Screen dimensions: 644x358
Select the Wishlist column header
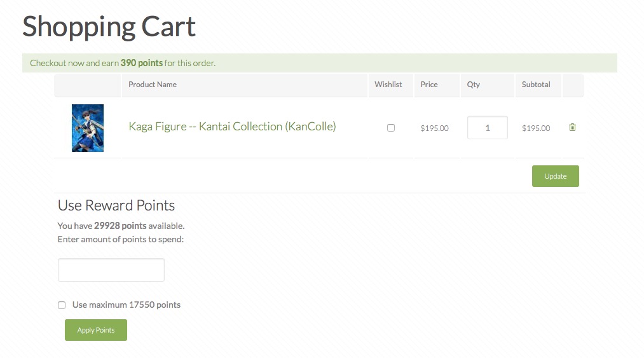(388, 85)
